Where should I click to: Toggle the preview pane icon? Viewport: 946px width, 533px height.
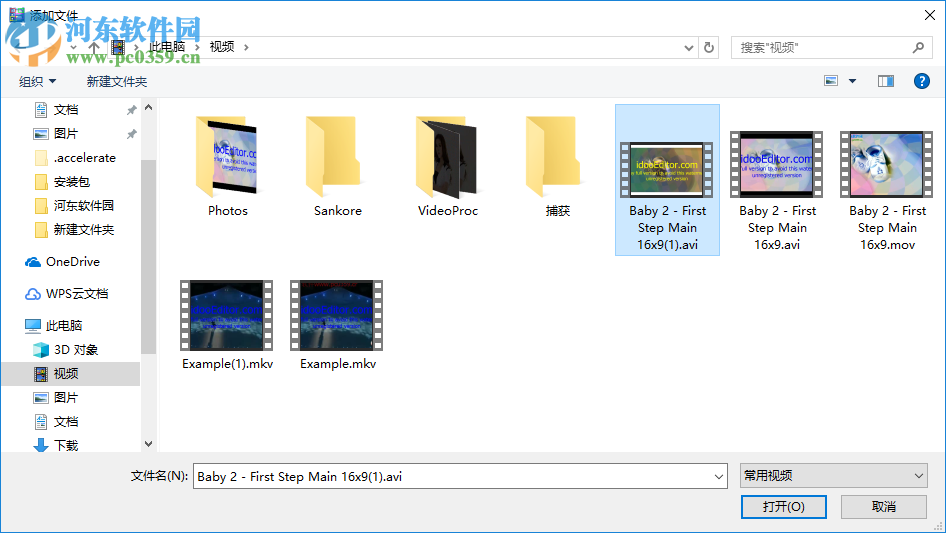(886, 81)
